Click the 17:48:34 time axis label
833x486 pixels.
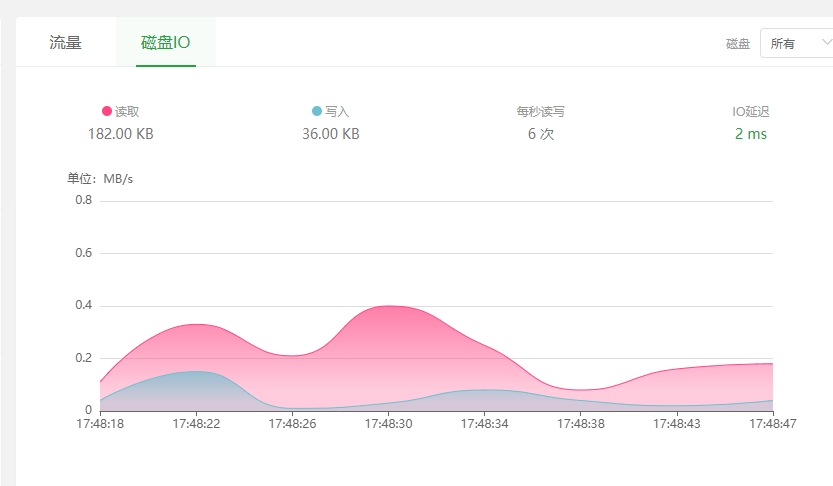tap(484, 424)
